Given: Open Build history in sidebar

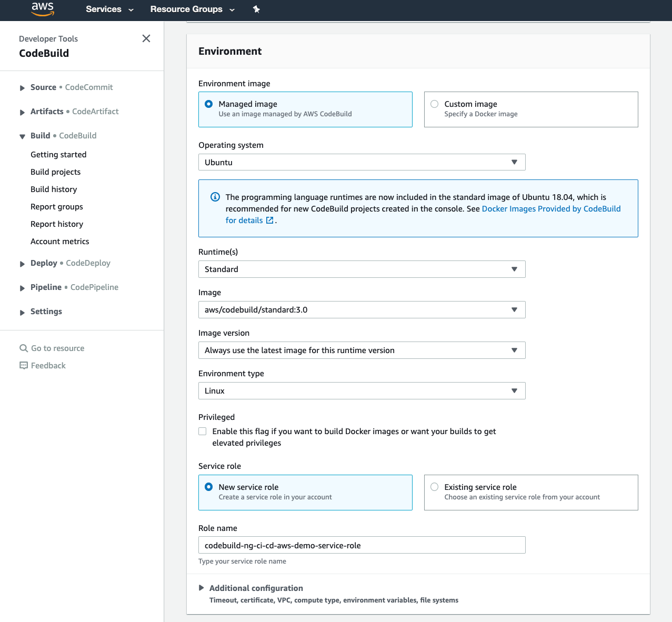Looking at the screenshot, I should click(x=54, y=189).
